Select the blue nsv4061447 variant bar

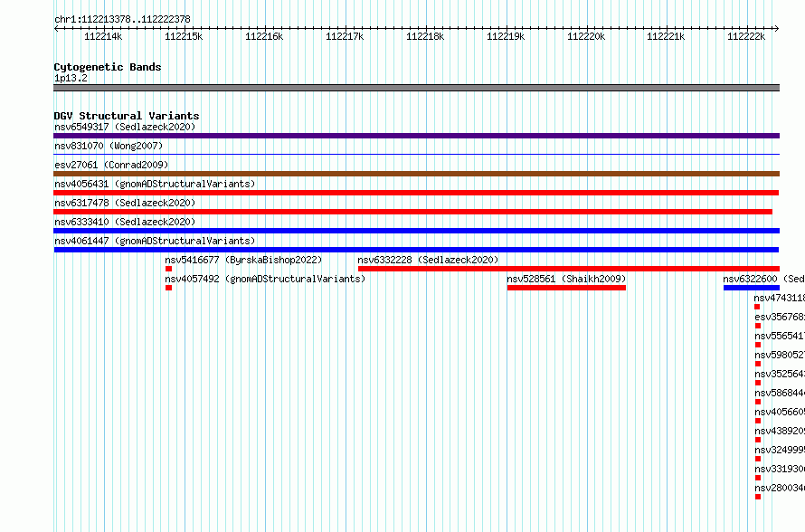click(x=416, y=250)
